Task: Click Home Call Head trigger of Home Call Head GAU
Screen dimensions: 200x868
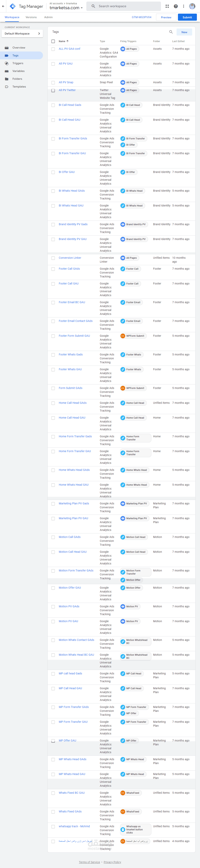Action: coord(133,418)
